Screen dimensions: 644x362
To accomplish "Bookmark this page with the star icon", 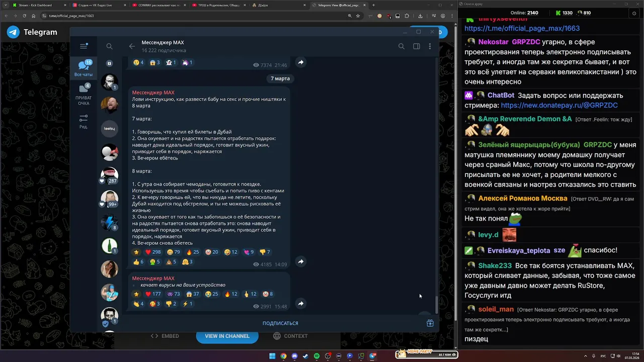I will pos(358,16).
